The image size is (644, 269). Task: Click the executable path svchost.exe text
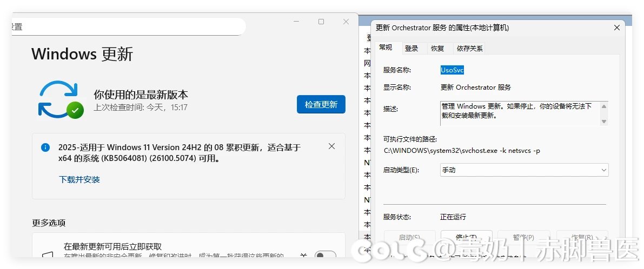click(462, 151)
